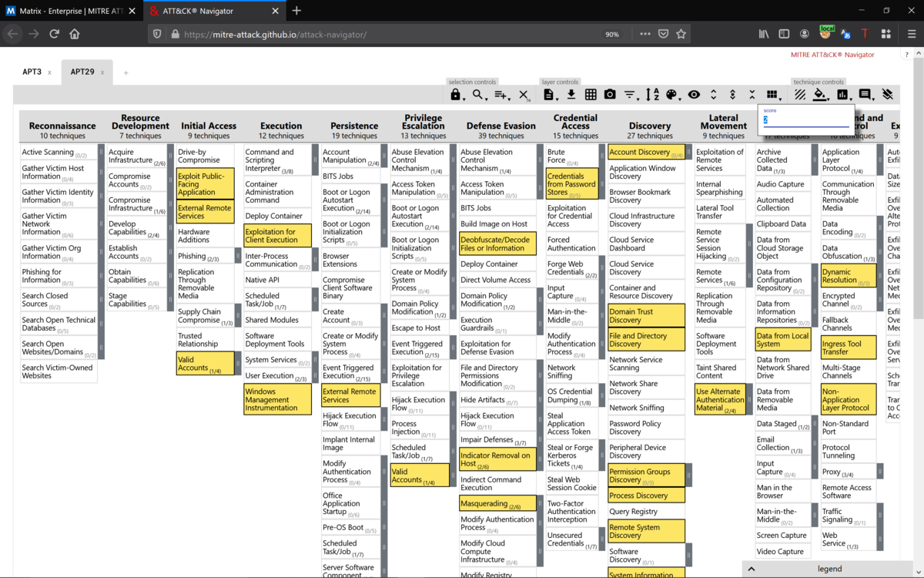Select the Exploit Public-Facing Application technique

tap(205, 184)
